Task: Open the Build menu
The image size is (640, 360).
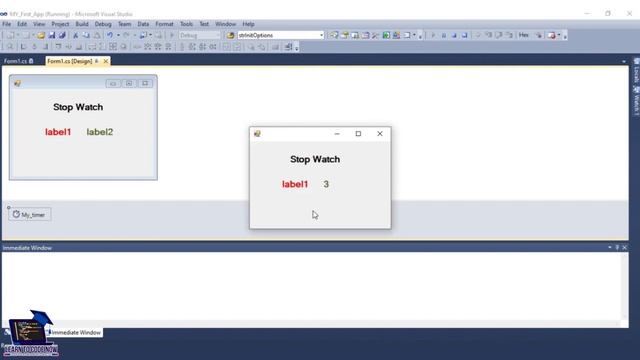Action: (82, 24)
